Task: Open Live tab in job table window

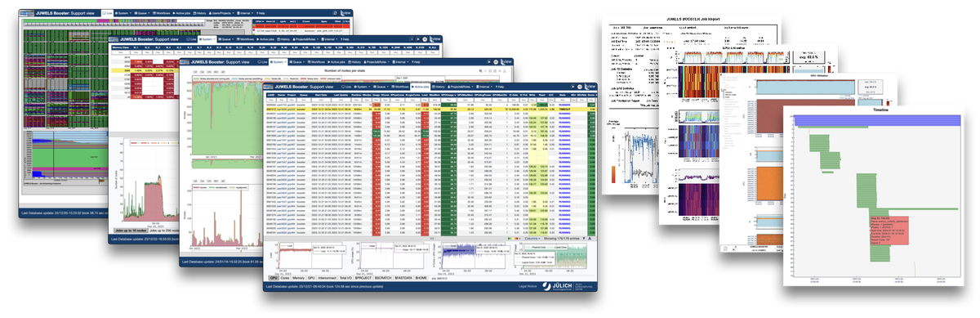Action: pyautogui.click(x=347, y=87)
